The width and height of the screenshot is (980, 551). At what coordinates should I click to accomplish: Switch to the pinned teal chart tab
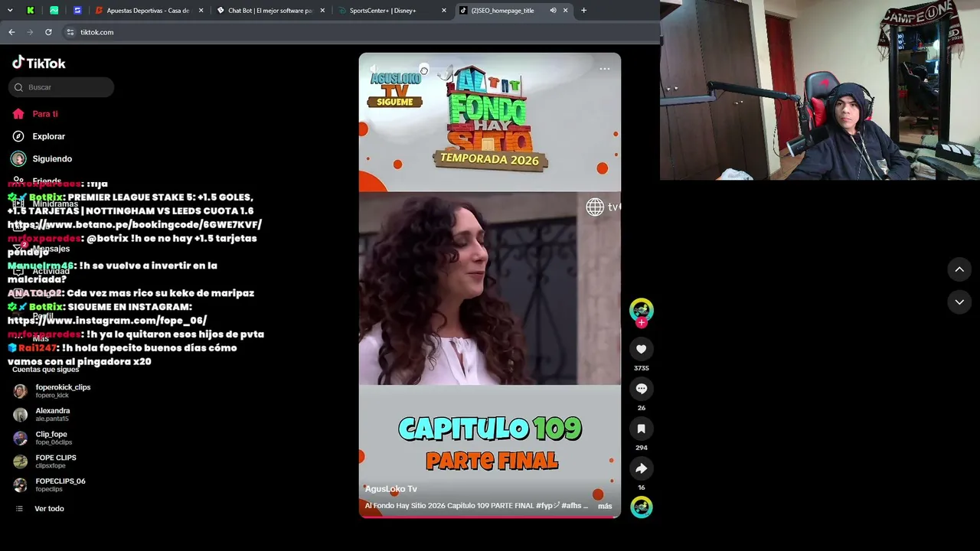[x=54, y=11]
